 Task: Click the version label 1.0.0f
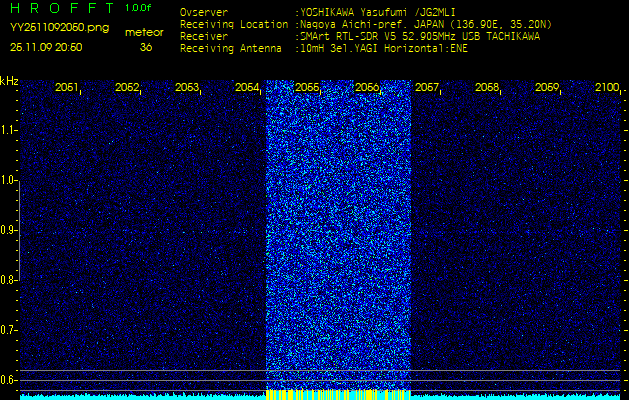138,8
